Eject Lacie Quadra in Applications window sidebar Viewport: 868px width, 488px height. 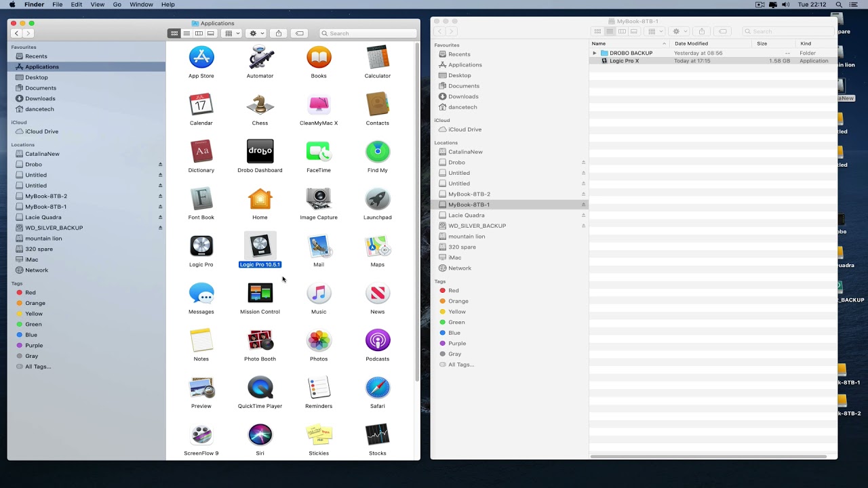[161, 218]
